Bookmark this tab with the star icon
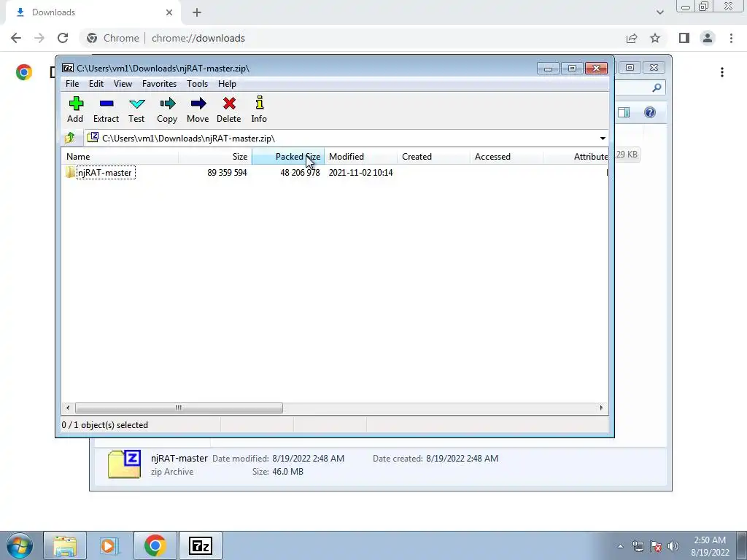This screenshot has width=747, height=560. (655, 38)
